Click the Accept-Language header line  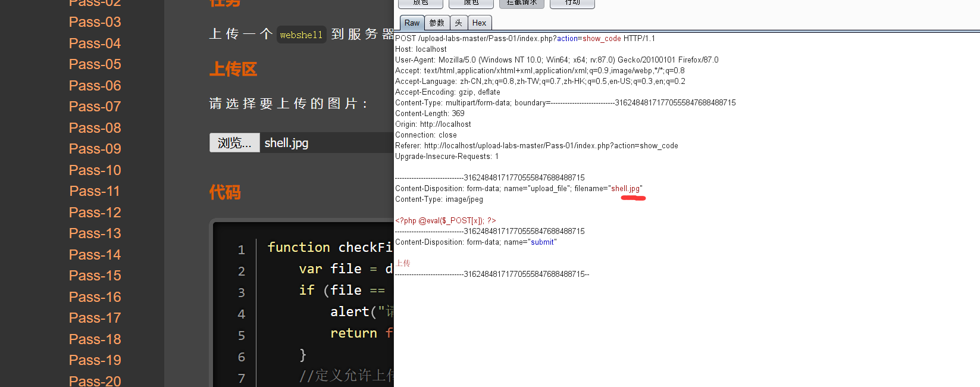coord(540,82)
